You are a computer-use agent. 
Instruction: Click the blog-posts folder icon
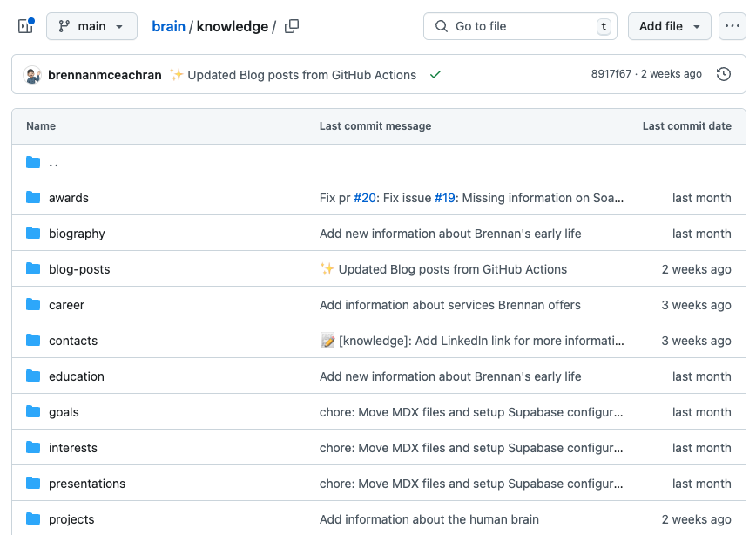point(33,269)
